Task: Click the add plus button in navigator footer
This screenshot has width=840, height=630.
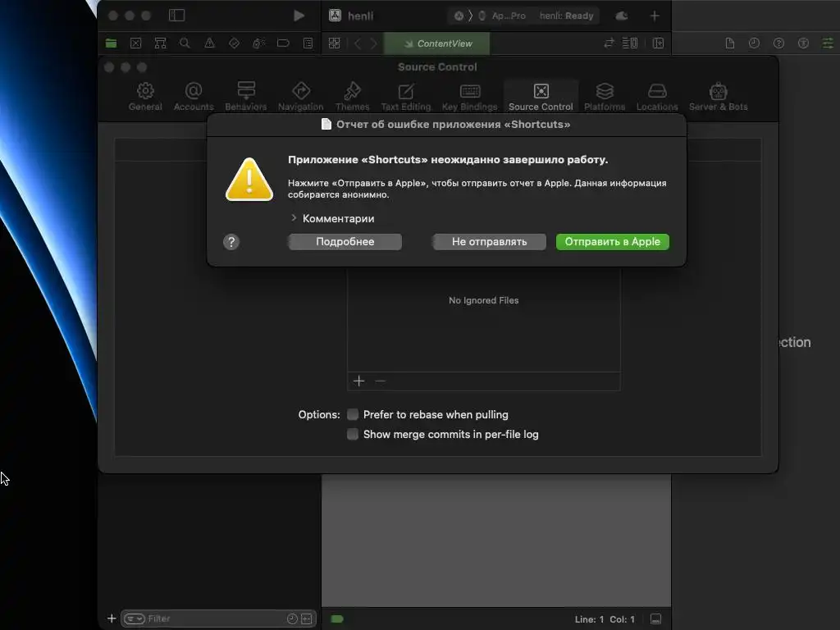Action: point(112,619)
